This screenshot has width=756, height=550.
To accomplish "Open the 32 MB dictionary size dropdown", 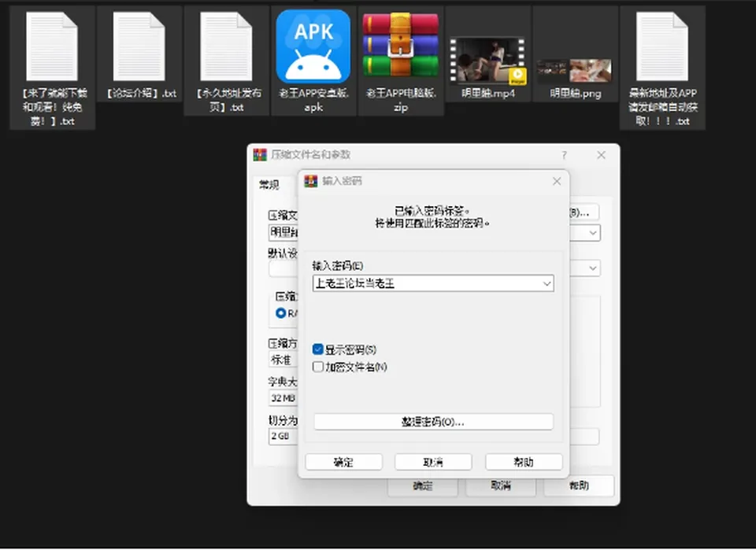I will pyautogui.click(x=283, y=398).
